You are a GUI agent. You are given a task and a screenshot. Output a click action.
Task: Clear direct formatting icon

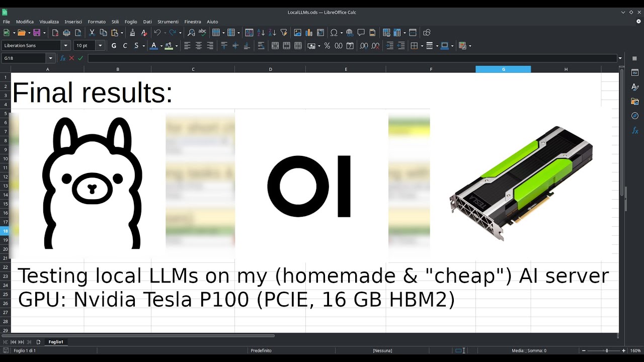[144, 33]
